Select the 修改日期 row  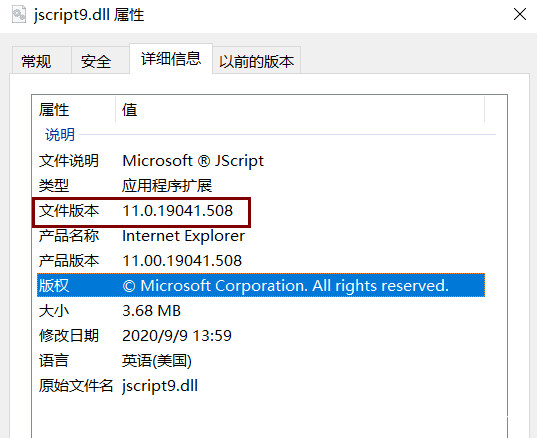point(261,336)
